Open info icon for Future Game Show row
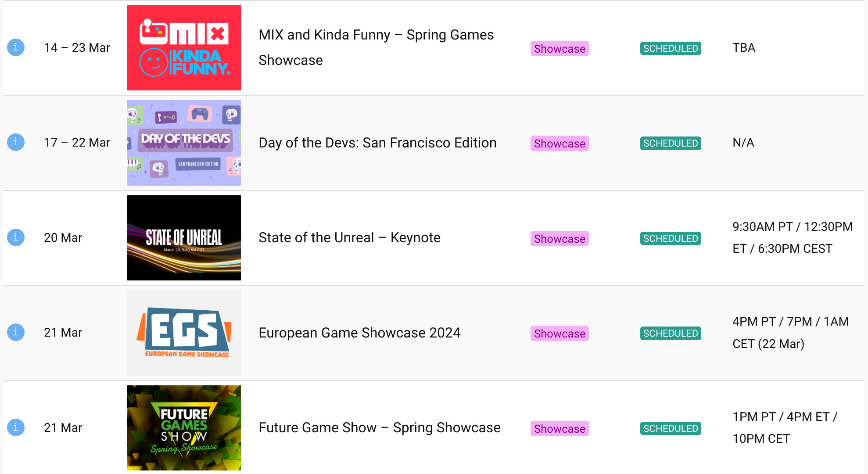The image size is (868, 474). (16, 427)
